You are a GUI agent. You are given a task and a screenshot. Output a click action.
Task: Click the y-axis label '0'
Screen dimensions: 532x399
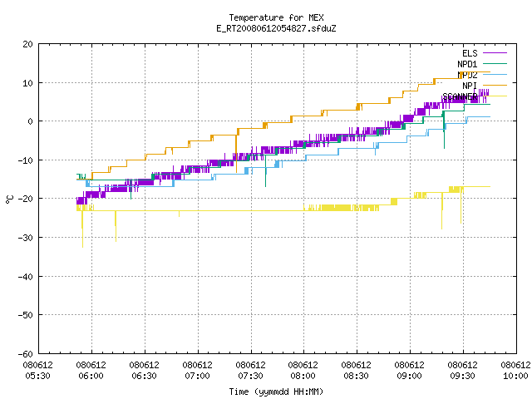(31, 121)
